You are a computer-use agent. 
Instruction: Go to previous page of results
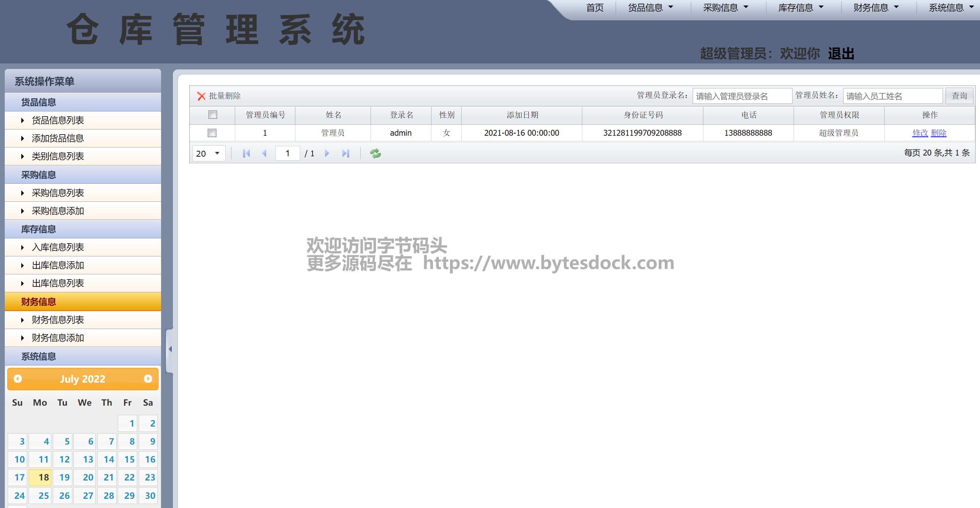click(265, 153)
